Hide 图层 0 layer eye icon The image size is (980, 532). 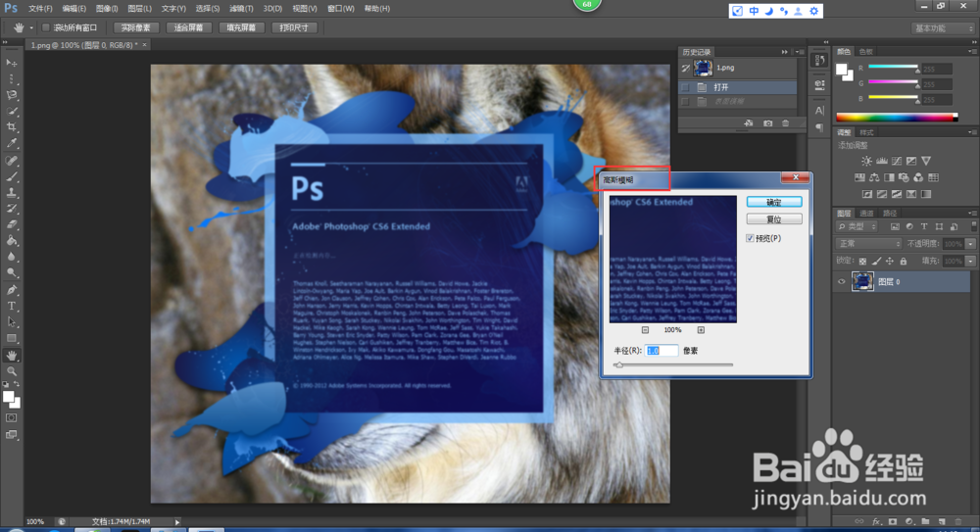pos(841,282)
